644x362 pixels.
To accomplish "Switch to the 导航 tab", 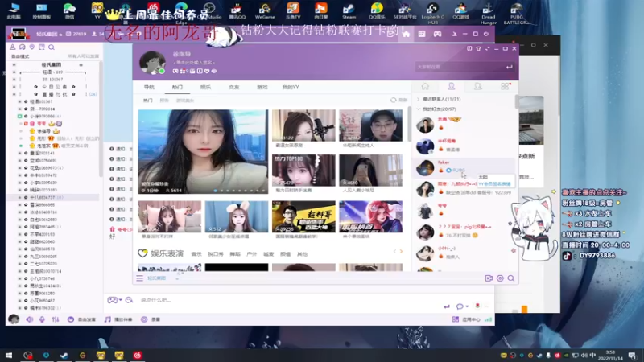I will click(x=149, y=88).
